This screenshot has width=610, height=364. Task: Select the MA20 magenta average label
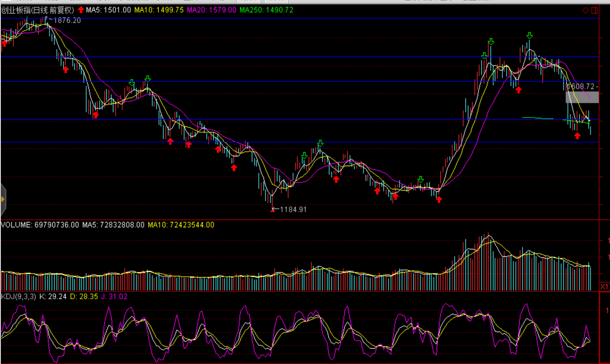click(x=211, y=10)
